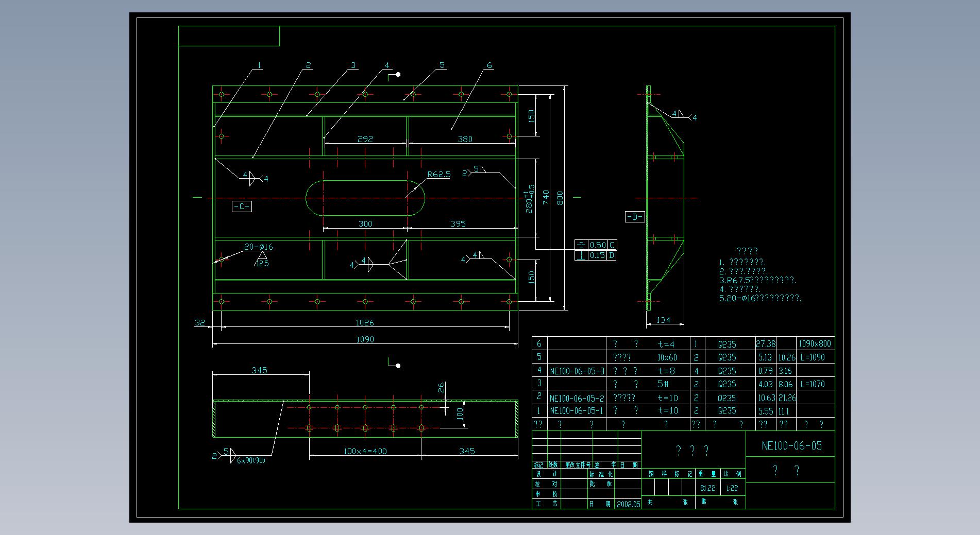The height and width of the screenshot is (535, 980).
Task: Select the total weight value '81.22'
Action: [707, 488]
